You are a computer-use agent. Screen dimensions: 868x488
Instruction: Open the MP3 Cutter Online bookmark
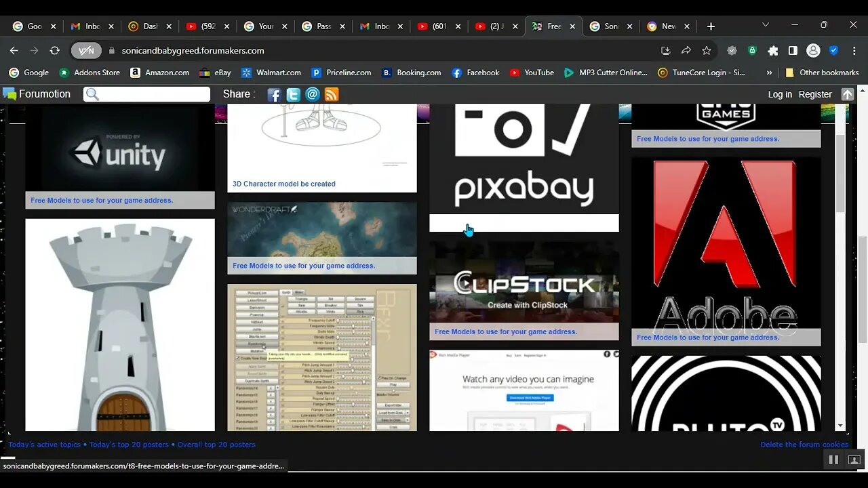(606, 73)
